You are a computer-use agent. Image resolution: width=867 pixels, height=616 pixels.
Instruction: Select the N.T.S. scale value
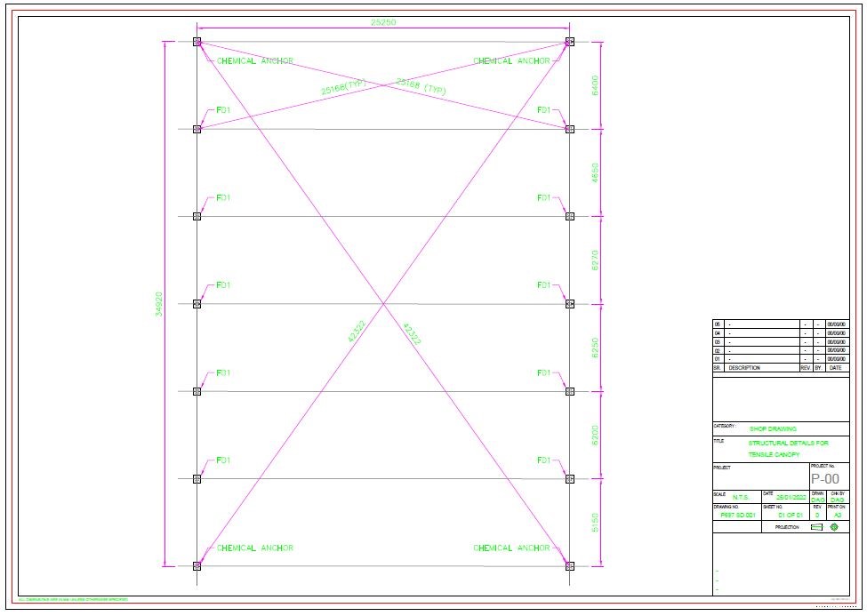[x=741, y=498]
